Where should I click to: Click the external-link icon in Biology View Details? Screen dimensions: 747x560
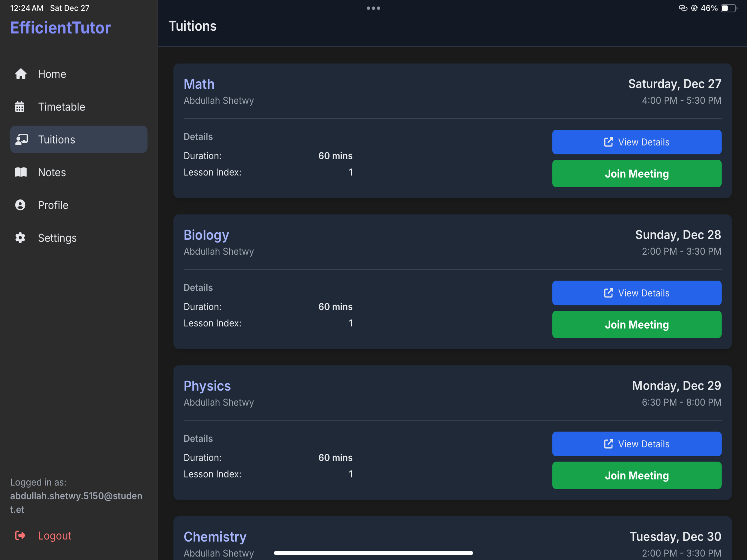(x=608, y=293)
